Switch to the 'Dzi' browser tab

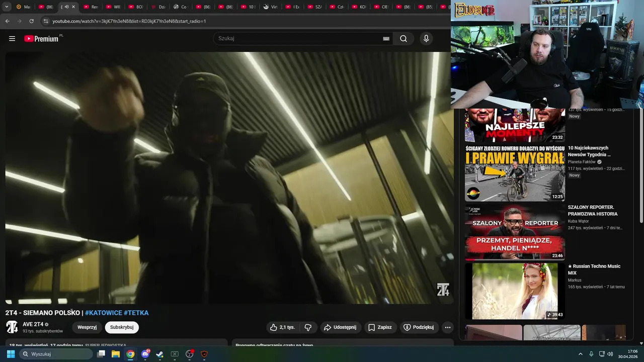pyautogui.click(x=159, y=7)
